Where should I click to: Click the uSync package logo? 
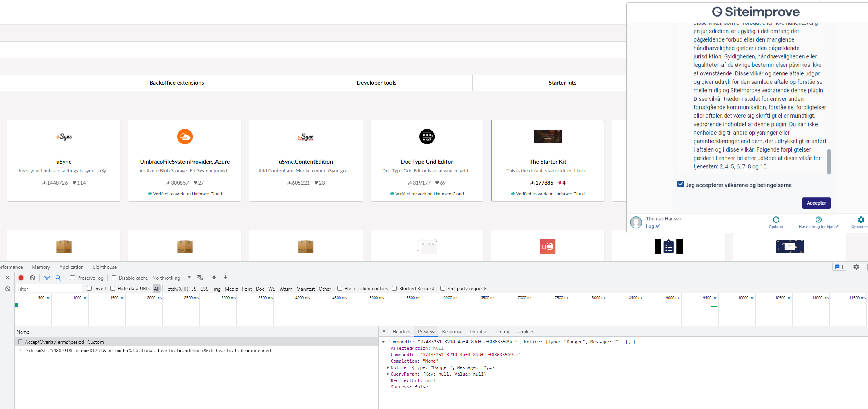coord(64,137)
